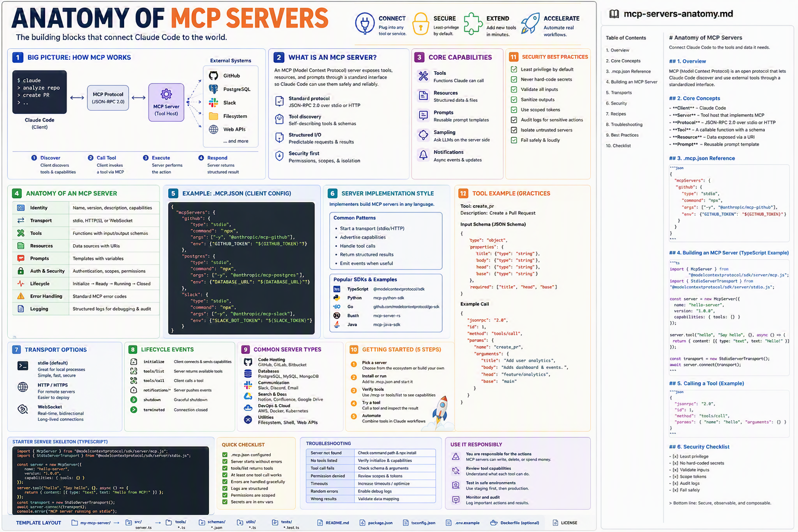Toggle the "Validate all inputs" checkbox
The image size is (798, 532).
click(514, 89)
